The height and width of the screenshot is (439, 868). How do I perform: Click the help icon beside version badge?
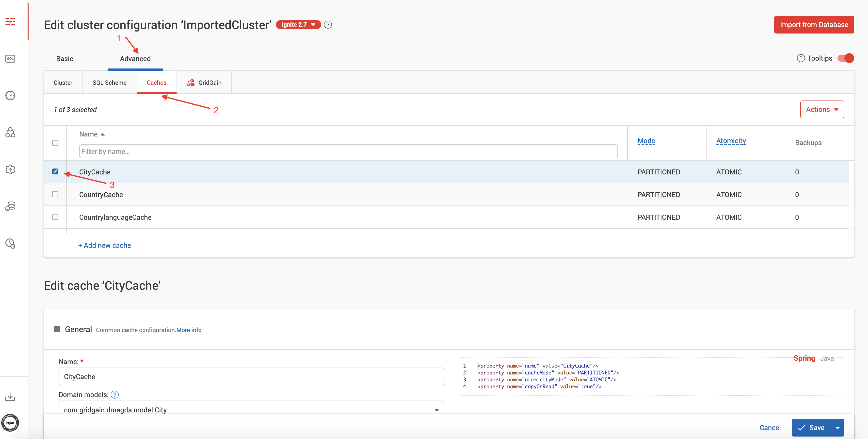point(327,25)
